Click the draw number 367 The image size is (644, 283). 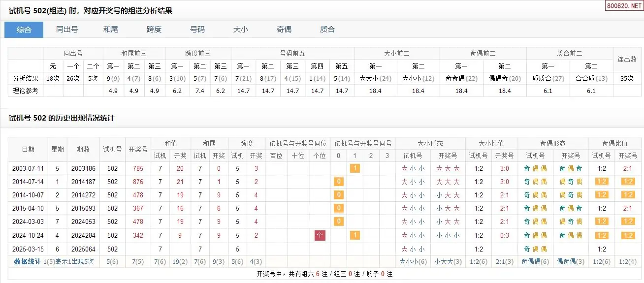point(138,208)
